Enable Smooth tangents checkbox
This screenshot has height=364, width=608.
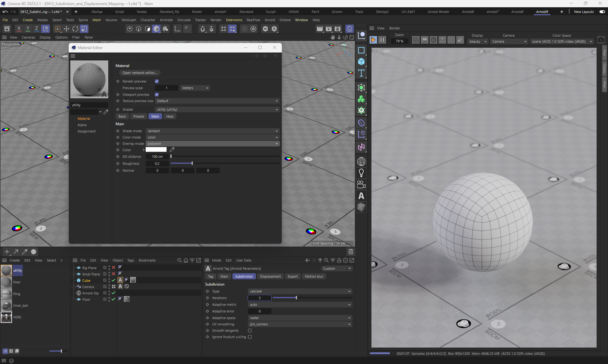pos(250,330)
